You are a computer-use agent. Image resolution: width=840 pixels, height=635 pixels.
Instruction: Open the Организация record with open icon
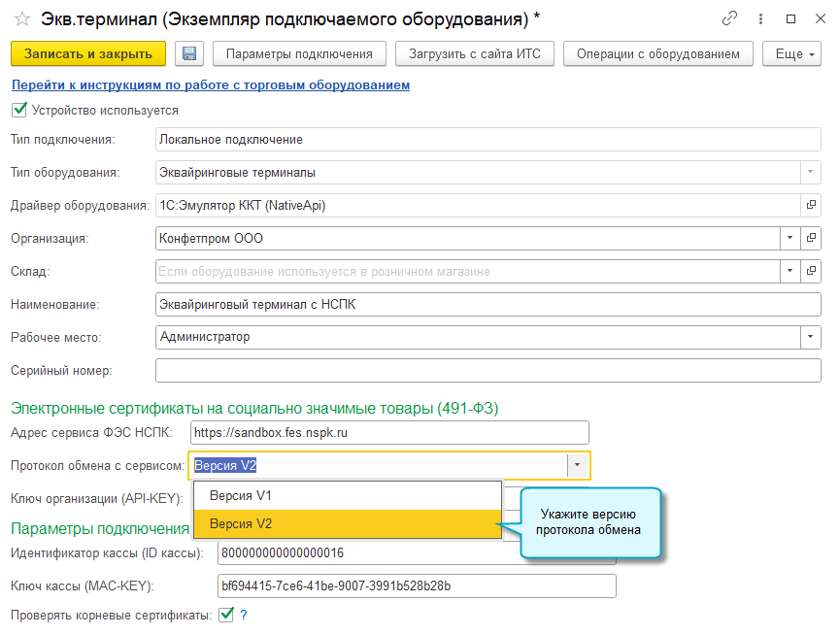[811, 238]
